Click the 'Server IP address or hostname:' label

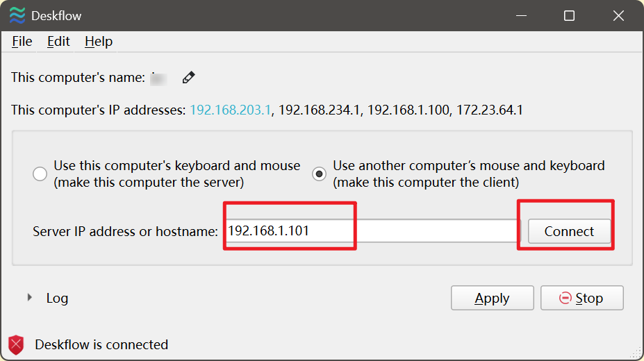click(x=125, y=231)
